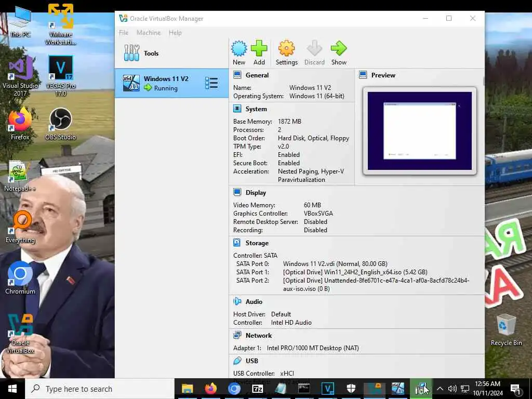This screenshot has height=399, width=532.
Task: Click the details pane vertical scrollbar
Action: click(x=483, y=82)
